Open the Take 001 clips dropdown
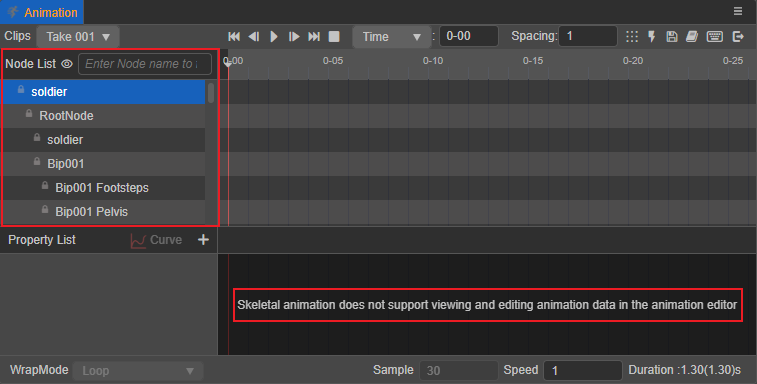The width and height of the screenshot is (757, 384). pos(78,37)
